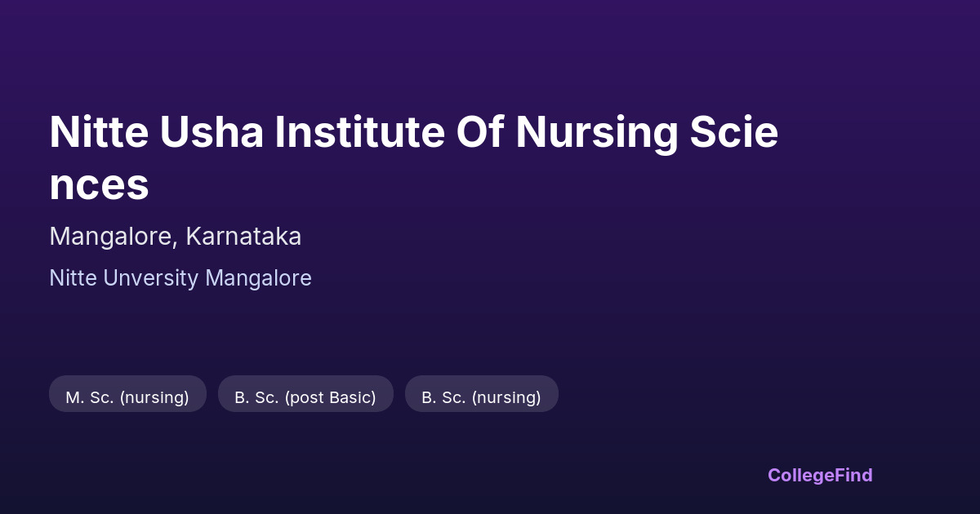Click the Nitte Unversity Mangalore affiliation
The width and height of the screenshot is (980, 514).
point(180,278)
